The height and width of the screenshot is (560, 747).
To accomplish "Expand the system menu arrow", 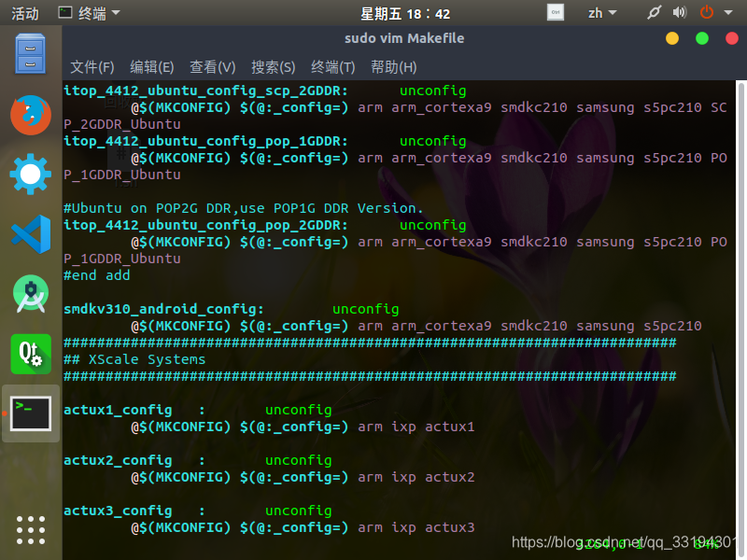I will point(728,13).
